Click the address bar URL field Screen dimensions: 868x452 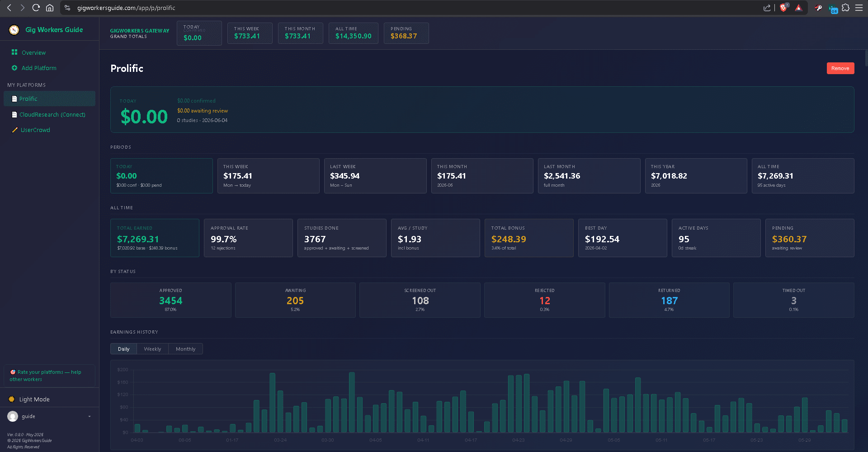coord(407,8)
